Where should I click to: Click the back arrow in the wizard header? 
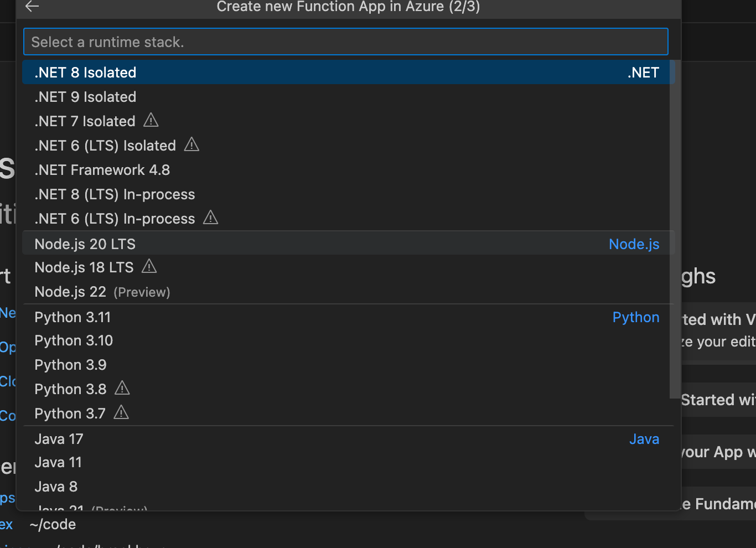point(32,7)
